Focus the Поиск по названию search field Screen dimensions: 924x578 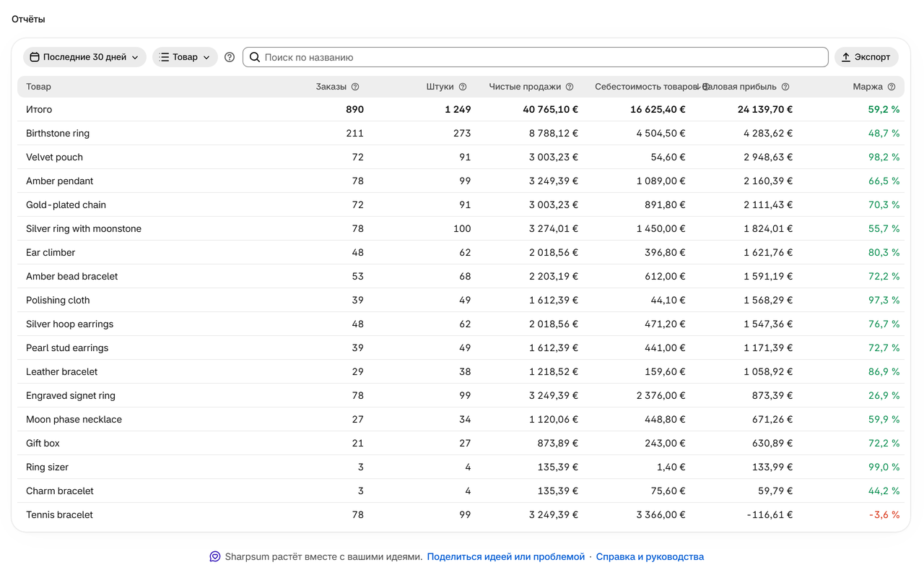tap(536, 57)
